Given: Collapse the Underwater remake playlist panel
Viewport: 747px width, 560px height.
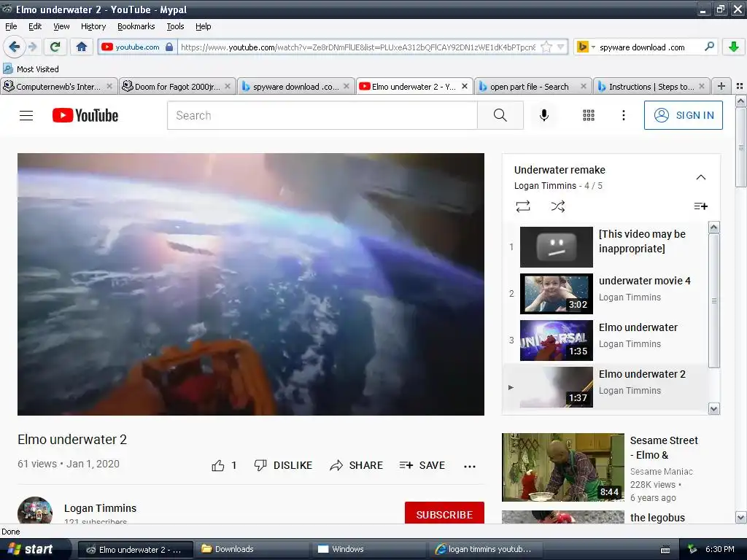Looking at the screenshot, I should point(701,177).
